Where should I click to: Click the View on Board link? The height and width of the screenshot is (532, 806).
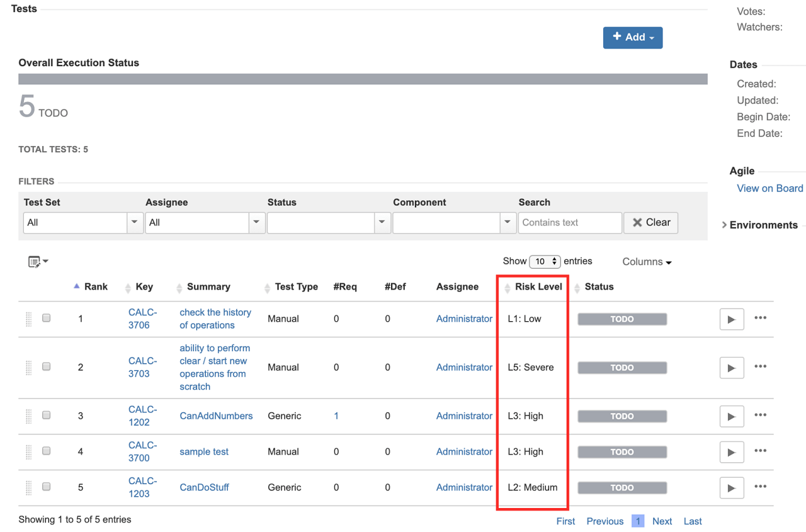tap(769, 188)
